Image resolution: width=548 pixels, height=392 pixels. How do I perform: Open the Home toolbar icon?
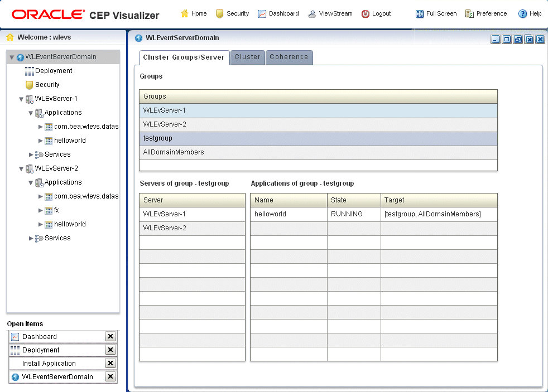[x=185, y=13]
